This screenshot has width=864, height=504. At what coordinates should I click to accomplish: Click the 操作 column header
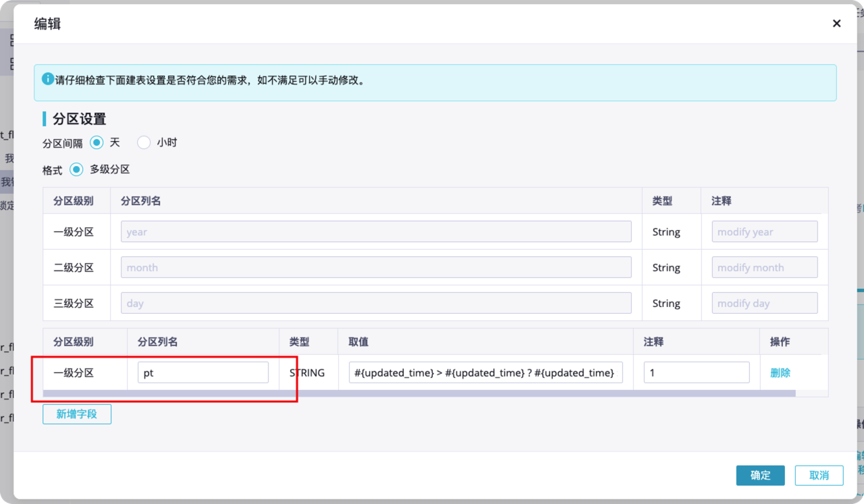point(780,341)
